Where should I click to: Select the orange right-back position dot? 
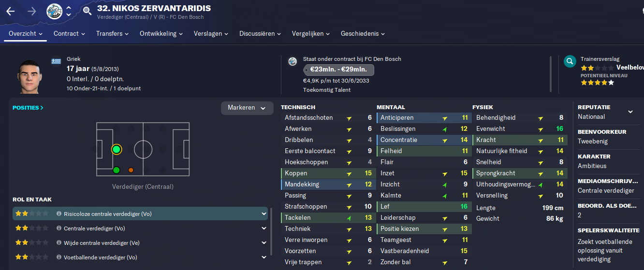[131, 170]
